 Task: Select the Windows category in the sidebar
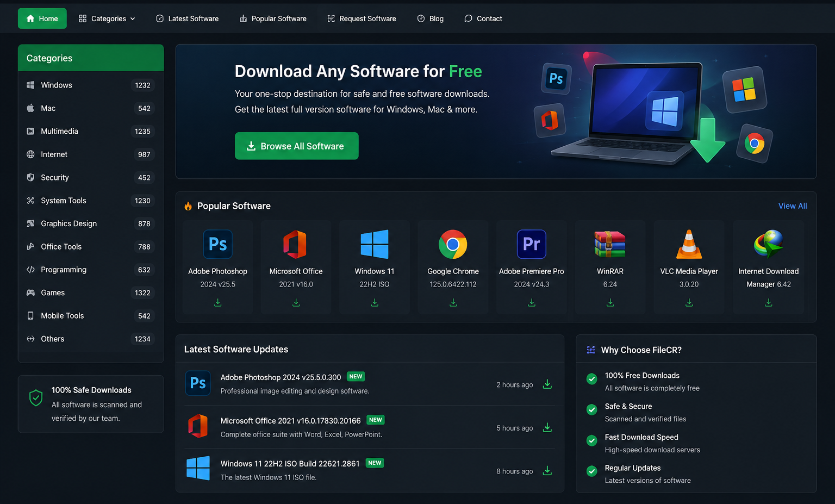[91, 85]
